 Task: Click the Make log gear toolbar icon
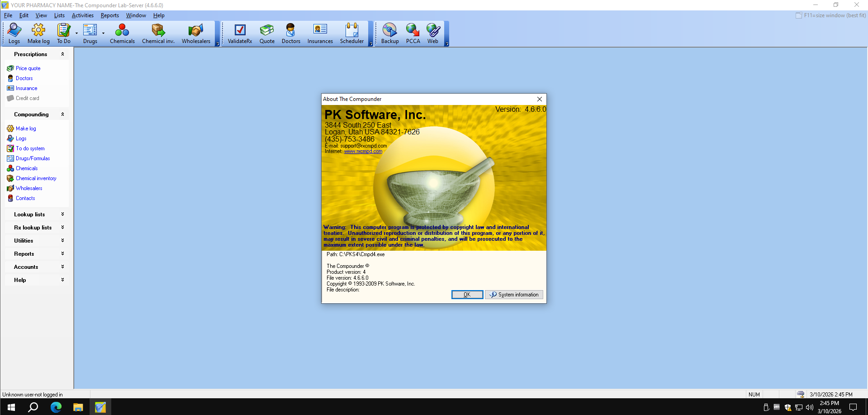pos(38,33)
